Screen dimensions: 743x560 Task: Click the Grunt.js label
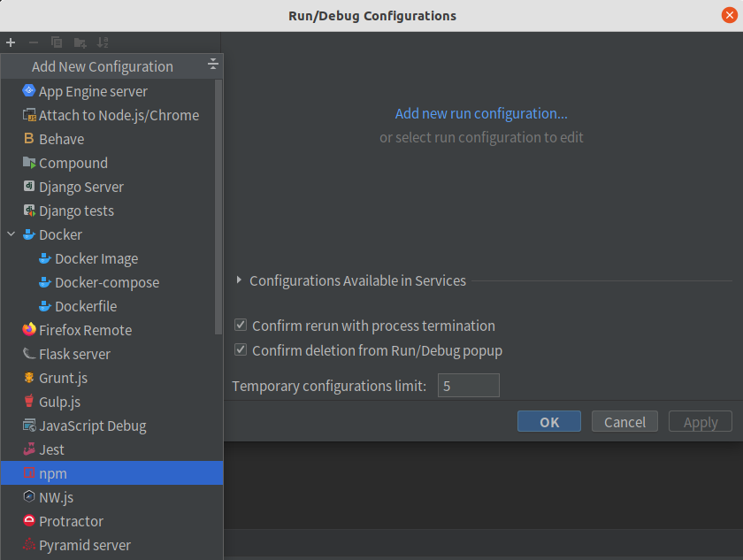coord(63,378)
